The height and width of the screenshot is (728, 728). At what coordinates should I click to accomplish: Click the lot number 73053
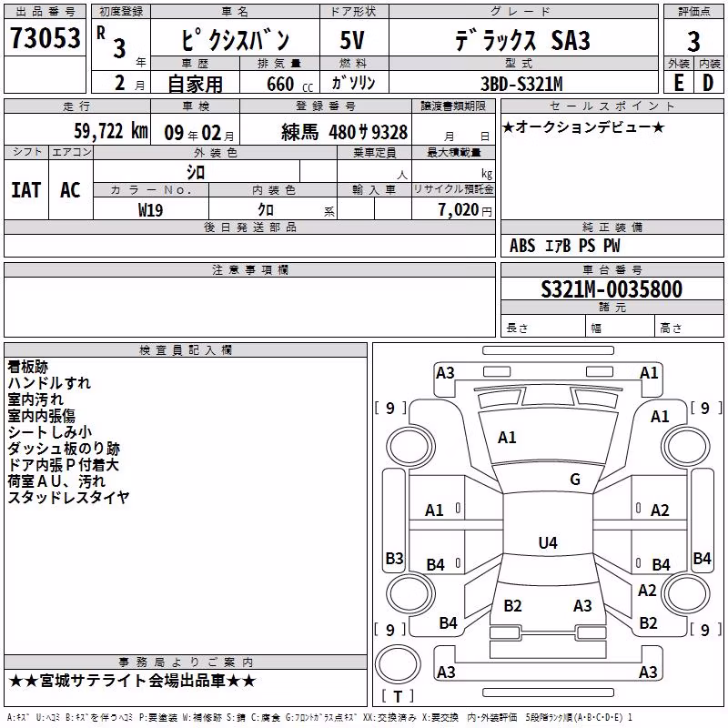45,38
